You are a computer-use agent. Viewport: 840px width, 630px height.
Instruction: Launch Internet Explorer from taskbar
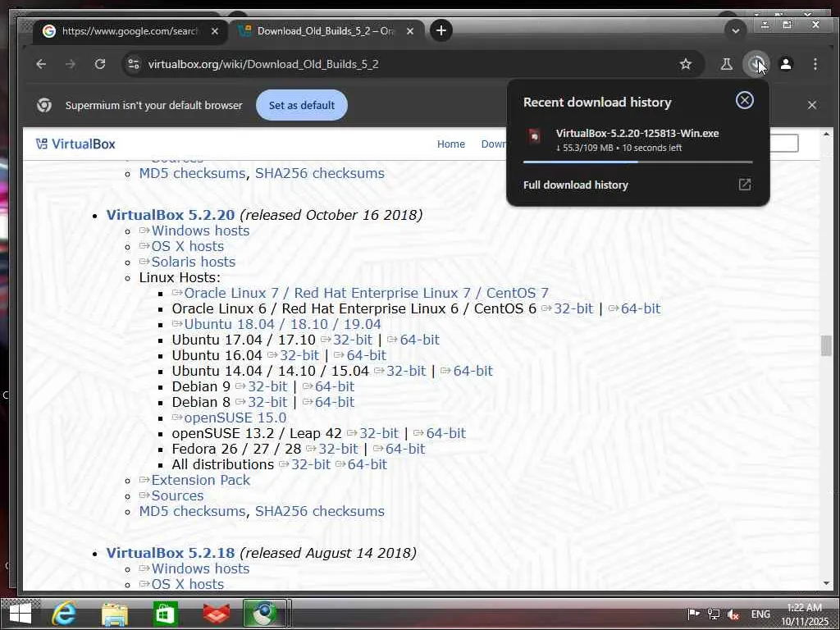64,614
